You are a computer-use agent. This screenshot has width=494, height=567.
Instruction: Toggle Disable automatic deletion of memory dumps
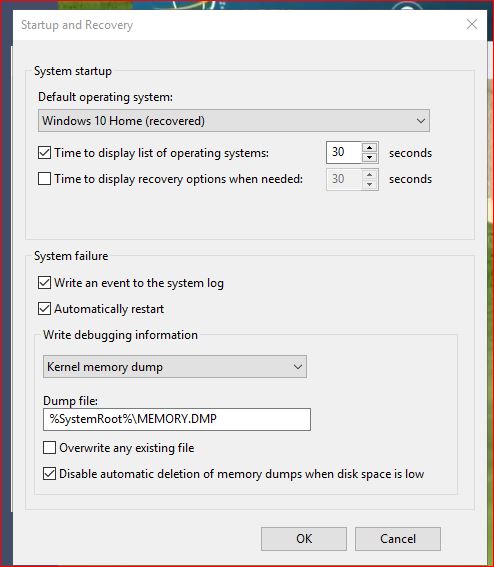50,474
